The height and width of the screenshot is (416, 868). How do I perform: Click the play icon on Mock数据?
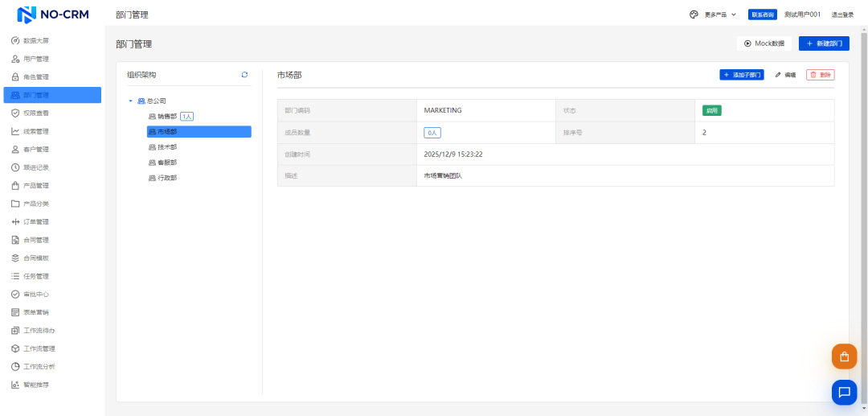[747, 43]
